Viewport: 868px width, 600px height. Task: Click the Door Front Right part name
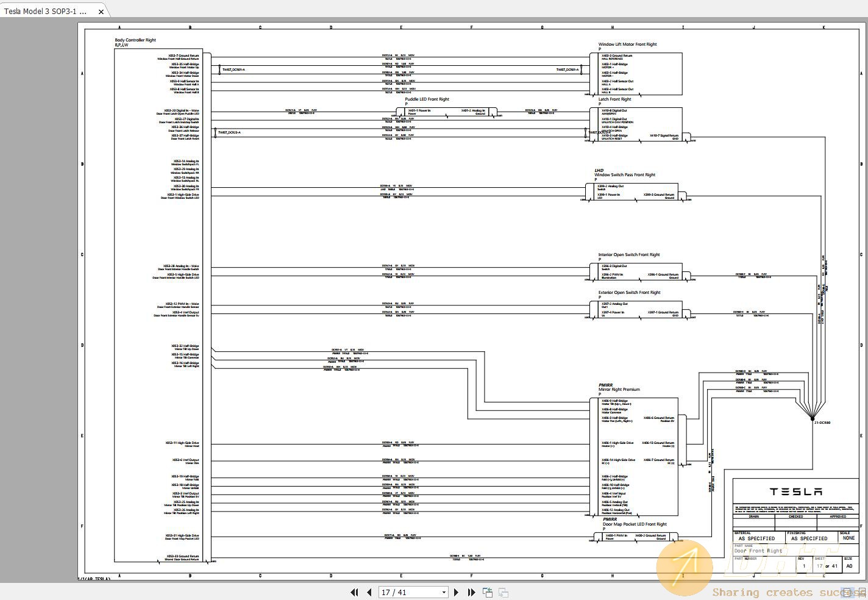pos(758,551)
